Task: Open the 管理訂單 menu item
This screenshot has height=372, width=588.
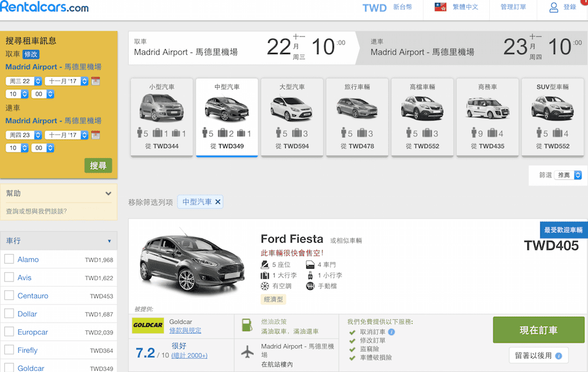Action: (x=513, y=8)
